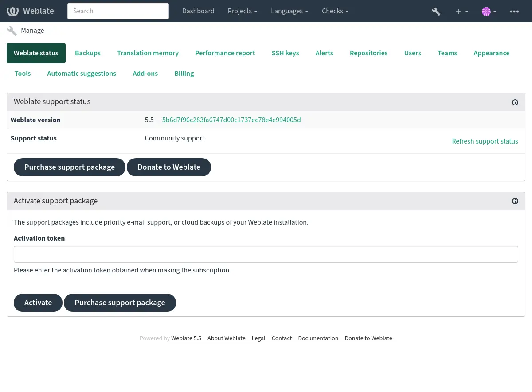This screenshot has height=392, width=532.
Task: Click the 'Activation token' field label
Action: tap(39, 238)
